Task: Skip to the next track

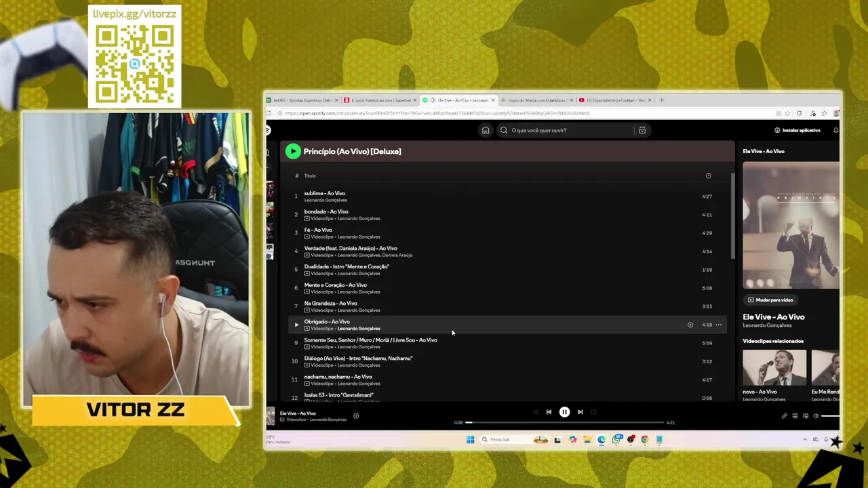Action: 580,411
